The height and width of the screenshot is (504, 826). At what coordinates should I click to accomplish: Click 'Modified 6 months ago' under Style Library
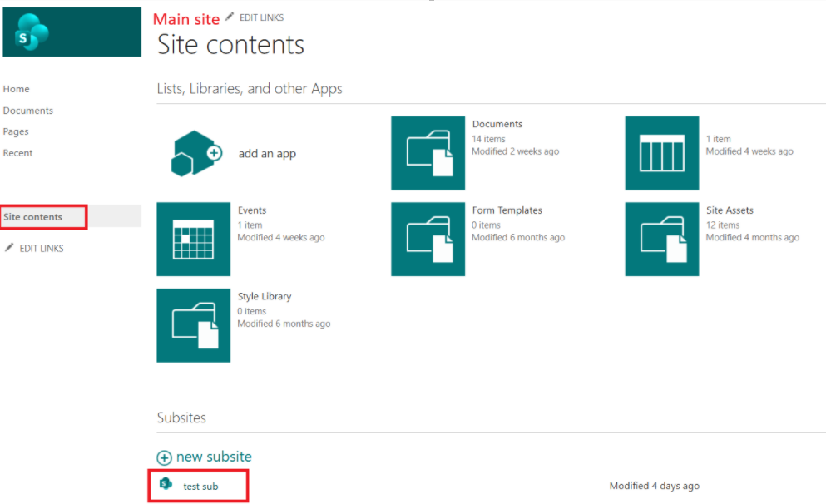pyautogui.click(x=284, y=324)
